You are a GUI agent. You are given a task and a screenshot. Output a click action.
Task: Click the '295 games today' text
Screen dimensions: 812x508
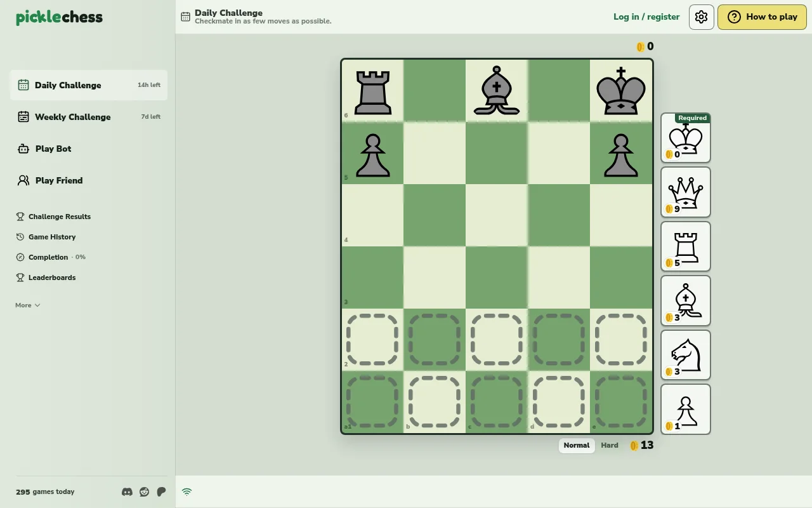45,491
